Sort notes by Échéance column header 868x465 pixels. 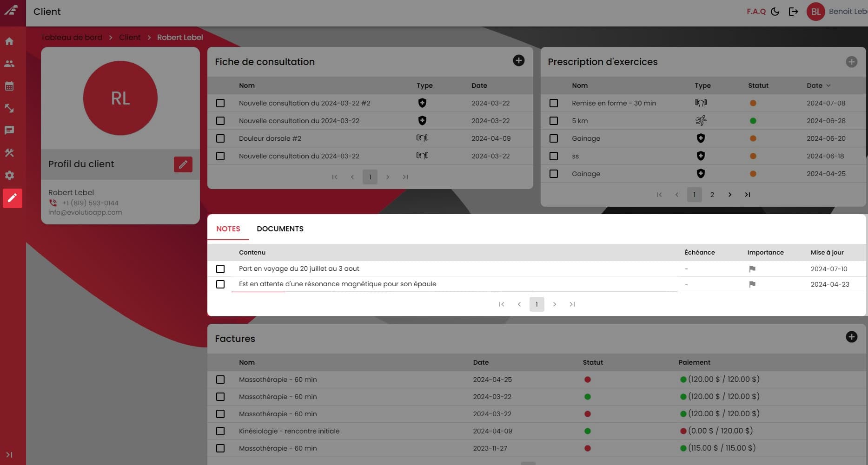point(700,253)
